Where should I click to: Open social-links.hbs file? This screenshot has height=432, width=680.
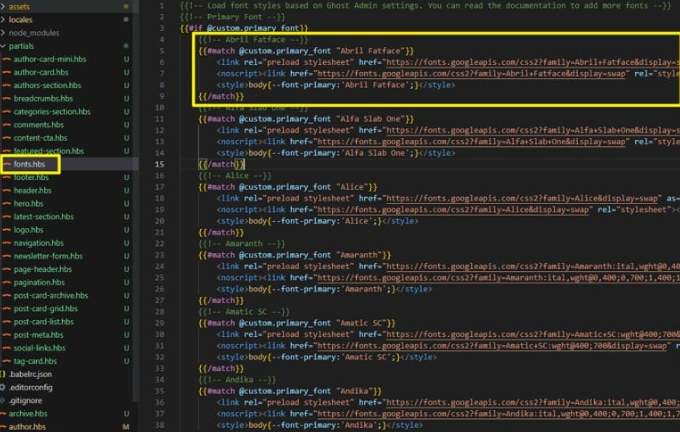39,348
